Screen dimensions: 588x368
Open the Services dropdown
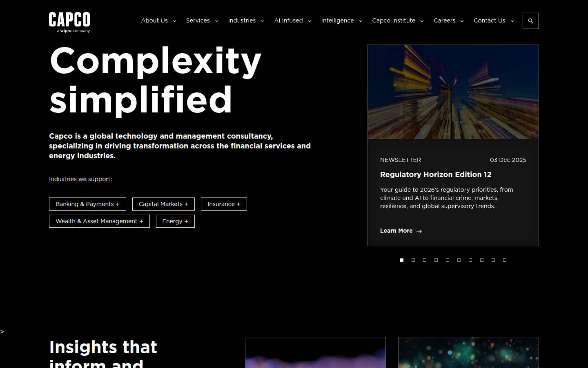point(202,20)
